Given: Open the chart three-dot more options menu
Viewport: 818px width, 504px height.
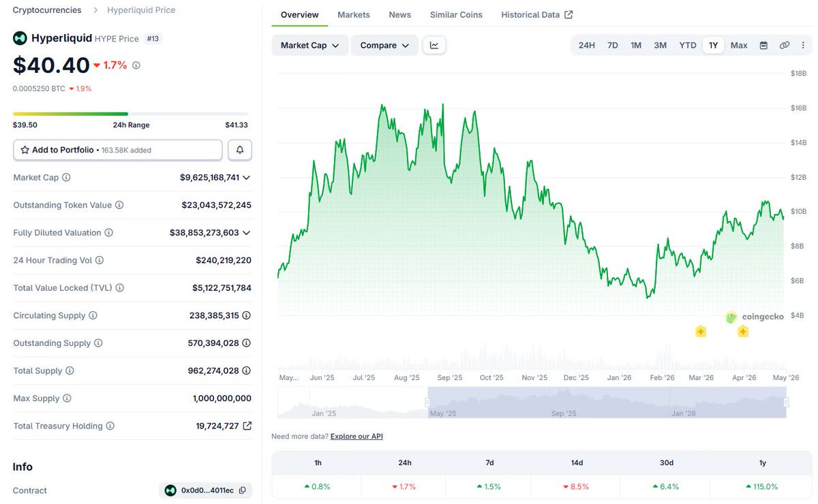Looking at the screenshot, I should 803,45.
